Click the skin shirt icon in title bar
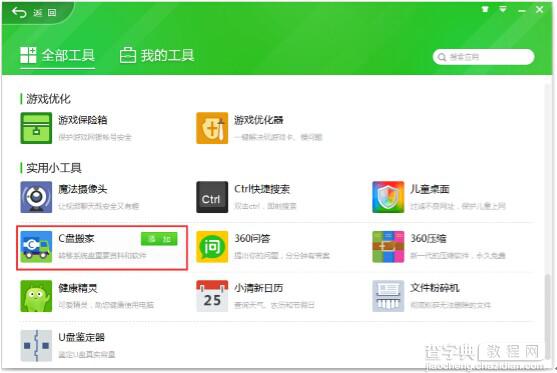This screenshot has width=557, height=373. 485,9
